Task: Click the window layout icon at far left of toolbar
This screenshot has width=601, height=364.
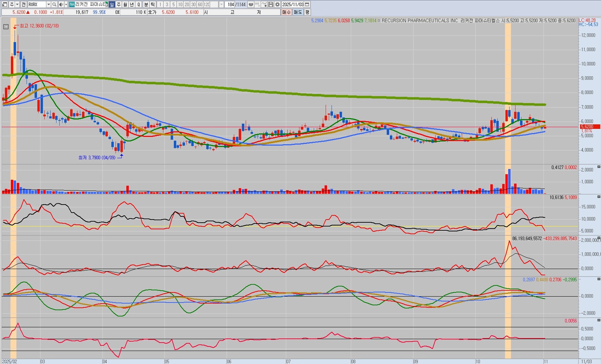Action: [x=5, y=4]
